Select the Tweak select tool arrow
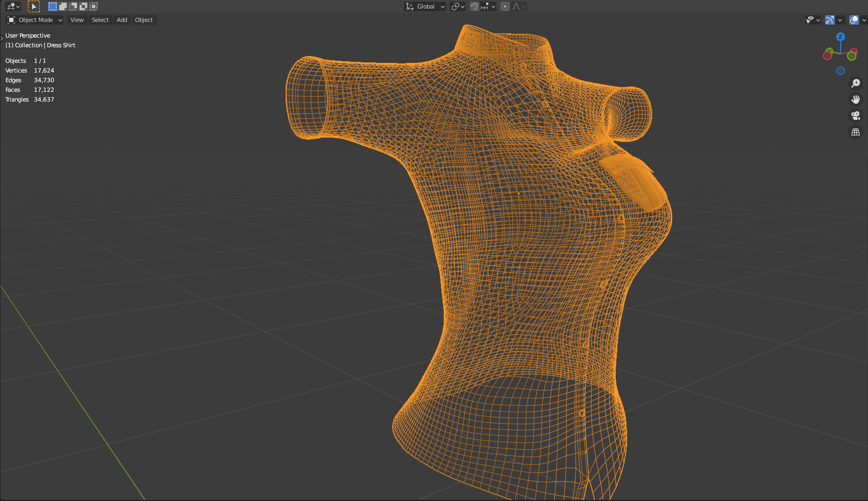This screenshot has width=868, height=501. tap(33, 6)
